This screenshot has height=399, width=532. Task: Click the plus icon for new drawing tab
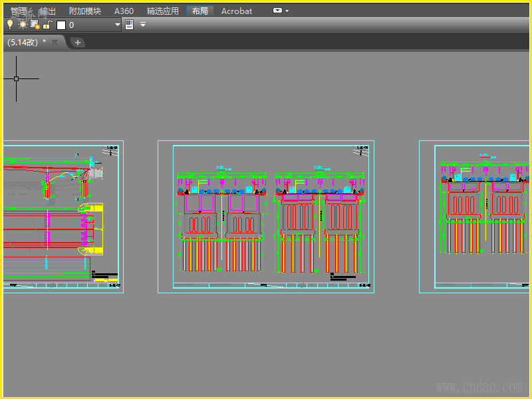point(78,43)
